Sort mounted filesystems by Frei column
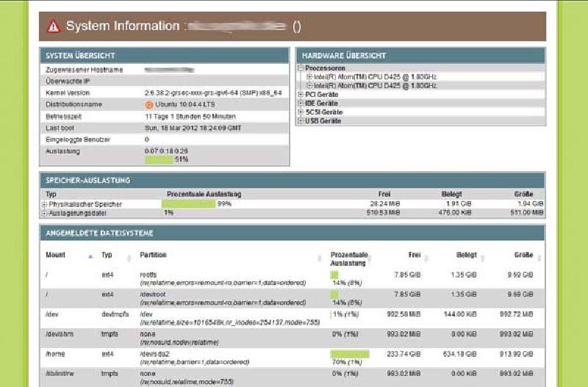588x387 pixels. pyautogui.click(x=414, y=256)
